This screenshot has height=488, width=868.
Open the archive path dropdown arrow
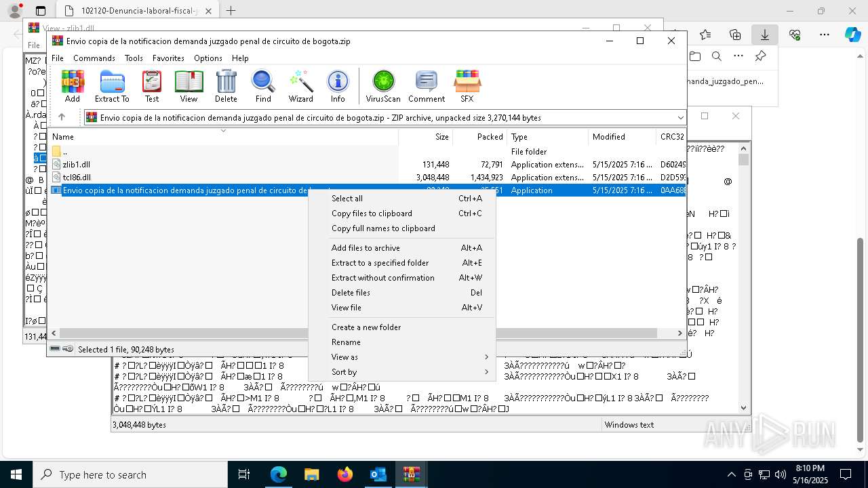pyautogui.click(x=680, y=117)
